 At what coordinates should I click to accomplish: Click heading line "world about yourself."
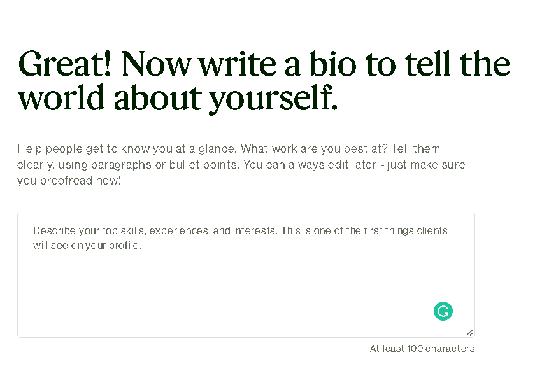[178, 97]
